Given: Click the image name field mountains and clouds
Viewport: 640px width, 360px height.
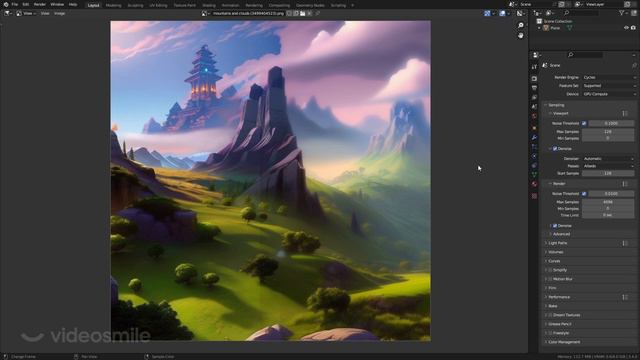Looking at the screenshot, I should [x=248, y=13].
